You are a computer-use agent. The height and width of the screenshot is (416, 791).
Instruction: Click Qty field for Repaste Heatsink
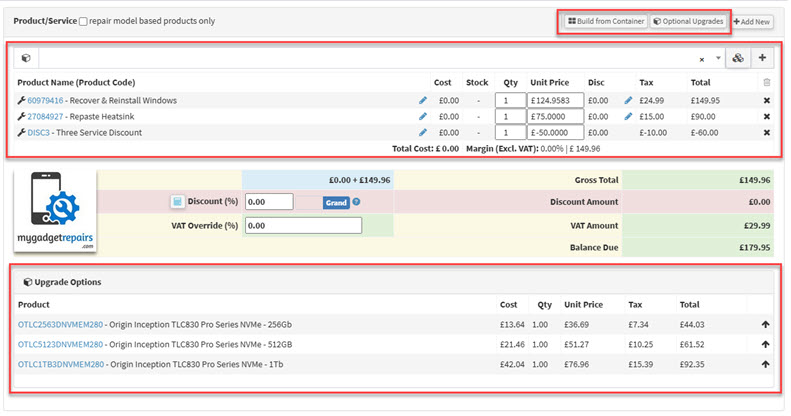tap(511, 116)
